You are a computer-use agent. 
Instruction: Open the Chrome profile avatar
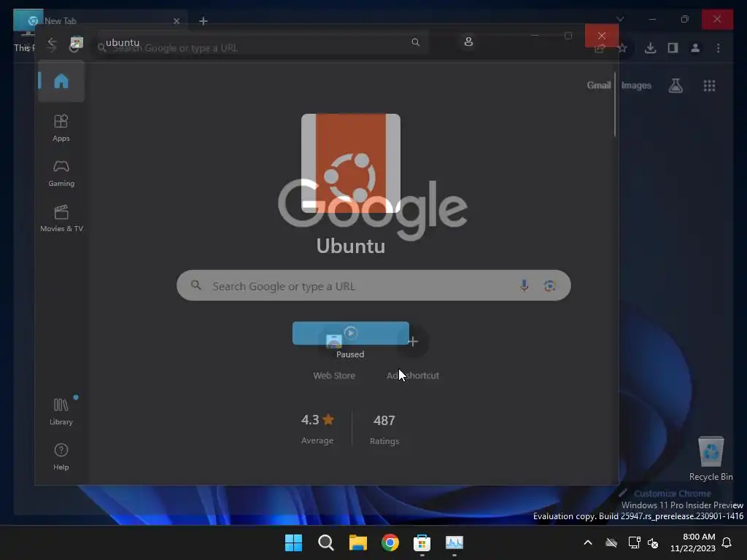[695, 47]
